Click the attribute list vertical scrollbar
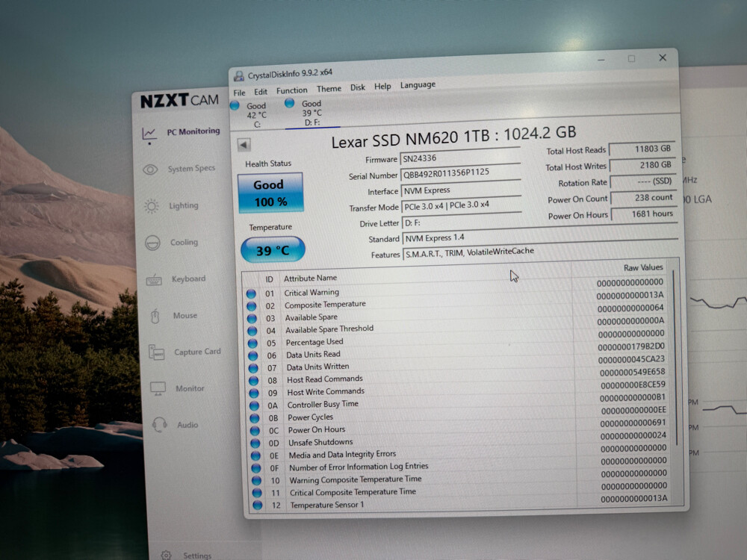 click(675, 357)
